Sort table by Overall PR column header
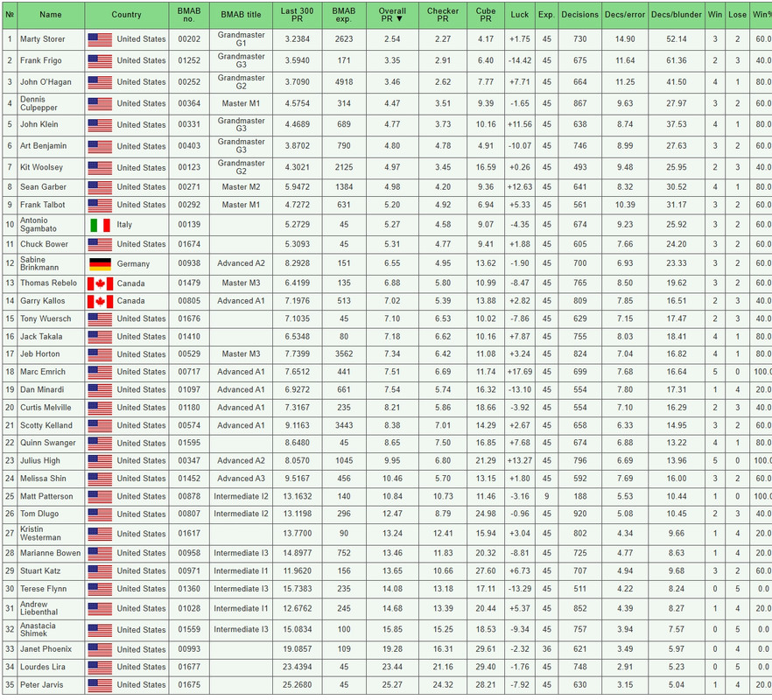 click(392, 15)
